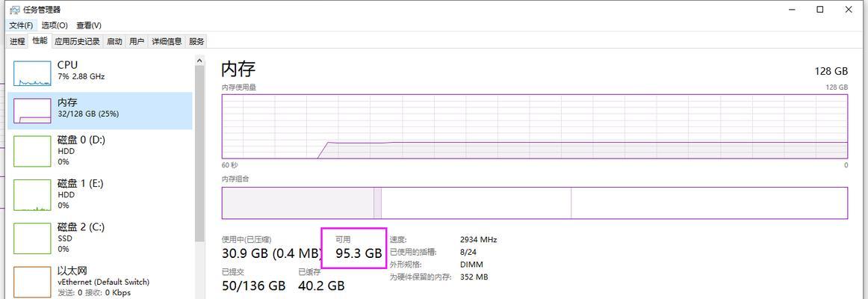
Task: Switch to the 用户 tab
Action: tap(136, 42)
